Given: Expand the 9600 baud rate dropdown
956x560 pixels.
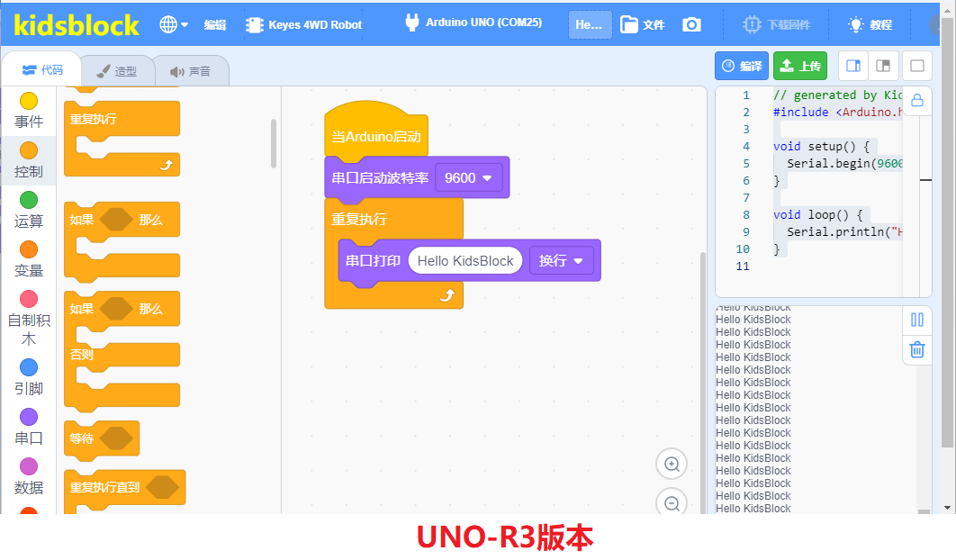Looking at the screenshot, I should click(x=468, y=178).
